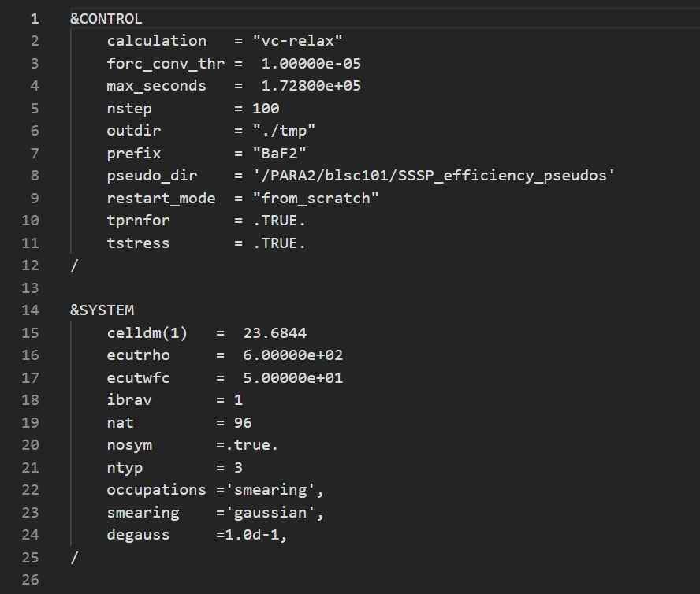Viewport: 700px width, 594px height.
Task: Click the nstep value 100
Action: pyautogui.click(x=266, y=109)
